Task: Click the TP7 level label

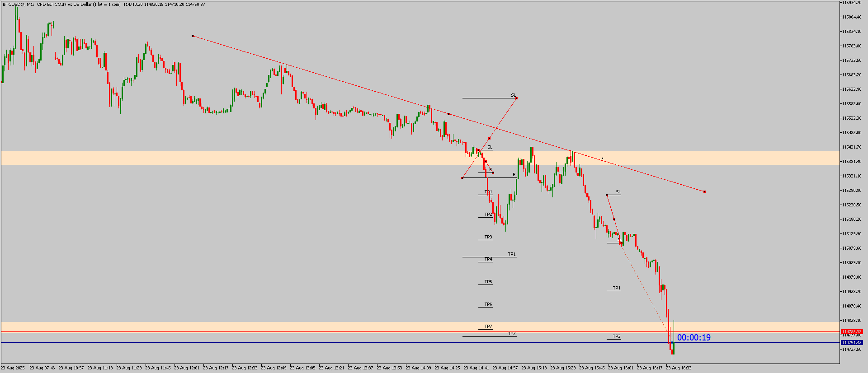Action: (488, 326)
